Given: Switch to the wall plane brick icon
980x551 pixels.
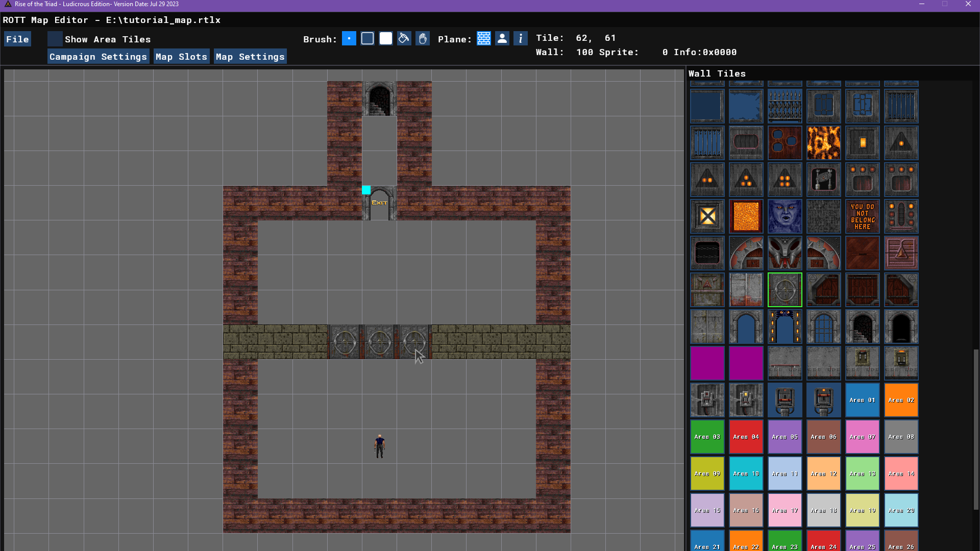Looking at the screenshot, I should click(x=484, y=39).
